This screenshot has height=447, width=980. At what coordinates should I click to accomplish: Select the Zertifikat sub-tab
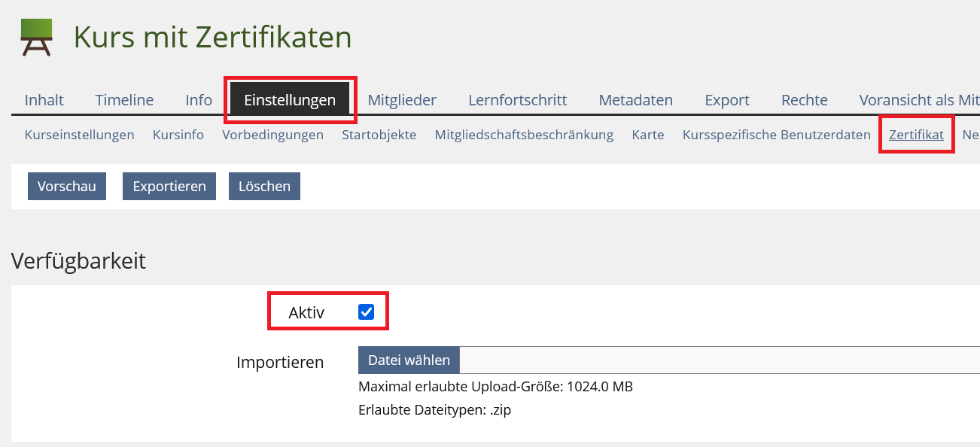[x=916, y=135]
